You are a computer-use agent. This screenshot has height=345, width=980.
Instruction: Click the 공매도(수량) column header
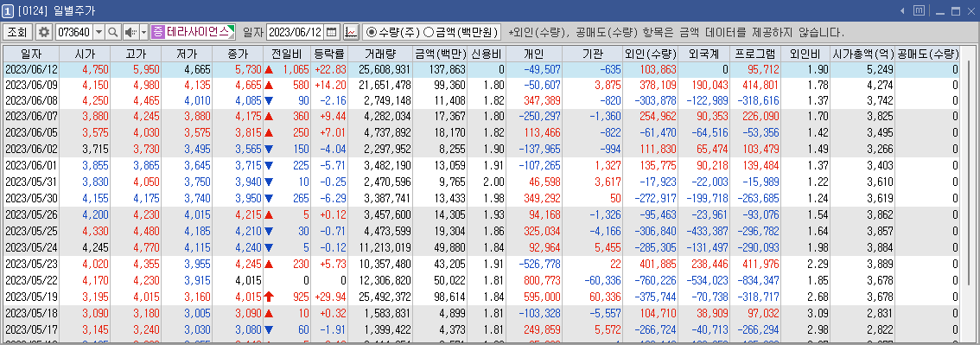[x=927, y=54]
